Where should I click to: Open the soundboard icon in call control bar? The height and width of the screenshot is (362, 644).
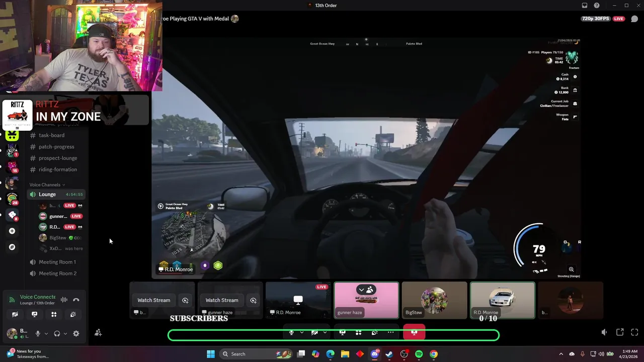pos(374,332)
